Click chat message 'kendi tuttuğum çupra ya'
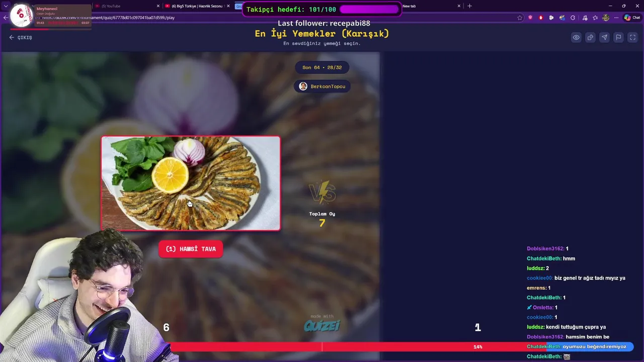 click(x=576, y=327)
